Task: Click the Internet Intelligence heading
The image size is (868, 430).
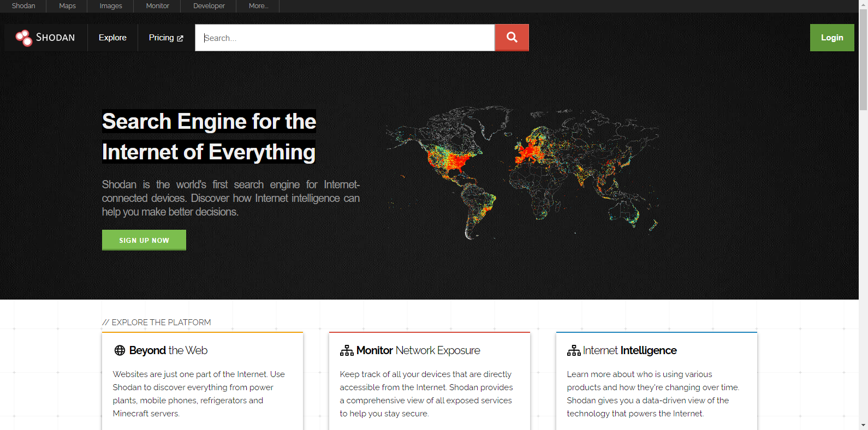Action: coord(630,350)
